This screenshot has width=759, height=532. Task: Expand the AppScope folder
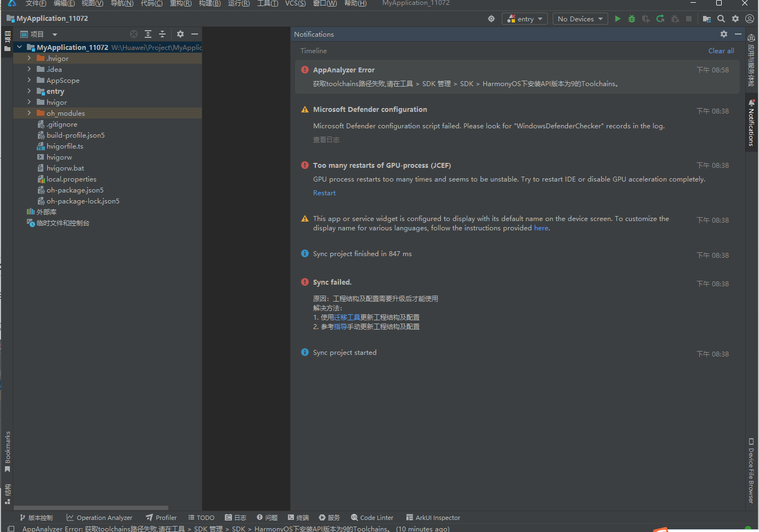pyautogui.click(x=29, y=80)
